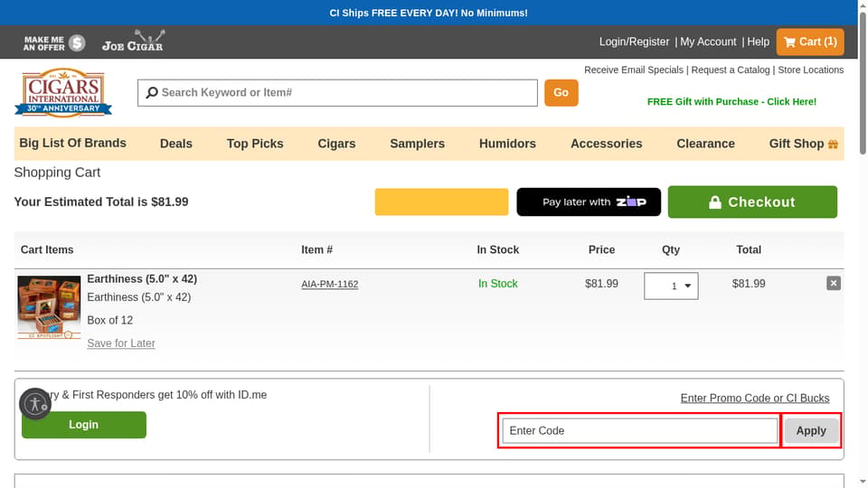Expand the quantity dropdown for Earthiness
The image size is (868, 488).
click(x=671, y=286)
